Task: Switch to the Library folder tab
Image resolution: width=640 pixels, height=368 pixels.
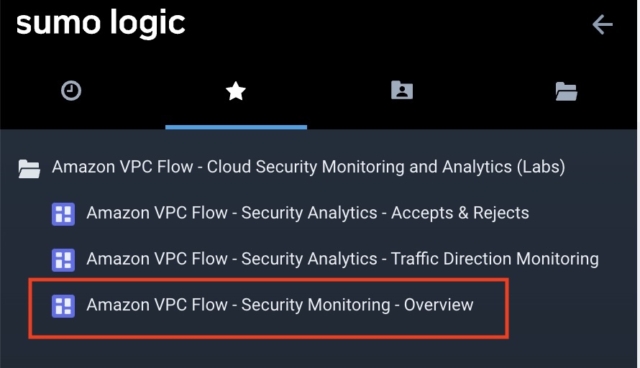Action: [566, 91]
